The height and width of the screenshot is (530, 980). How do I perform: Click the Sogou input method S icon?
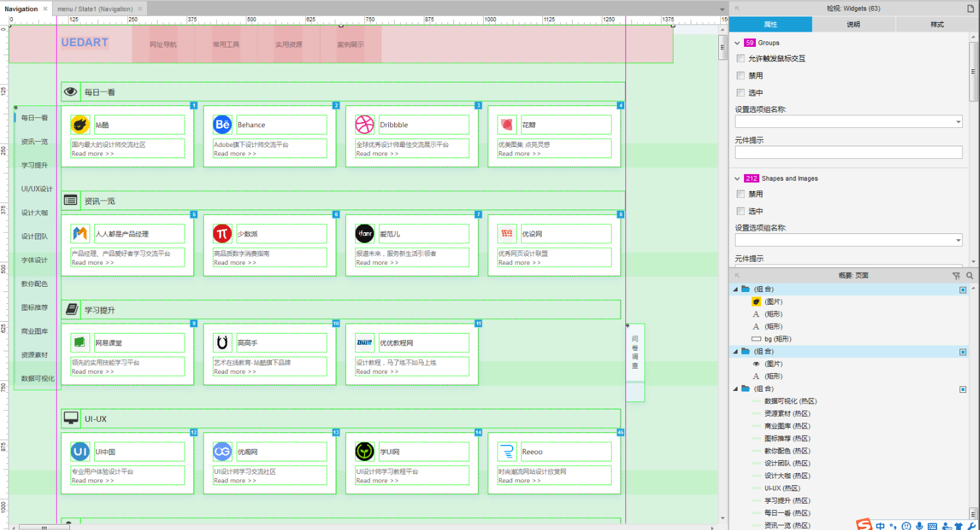click(x=864, y=525)
